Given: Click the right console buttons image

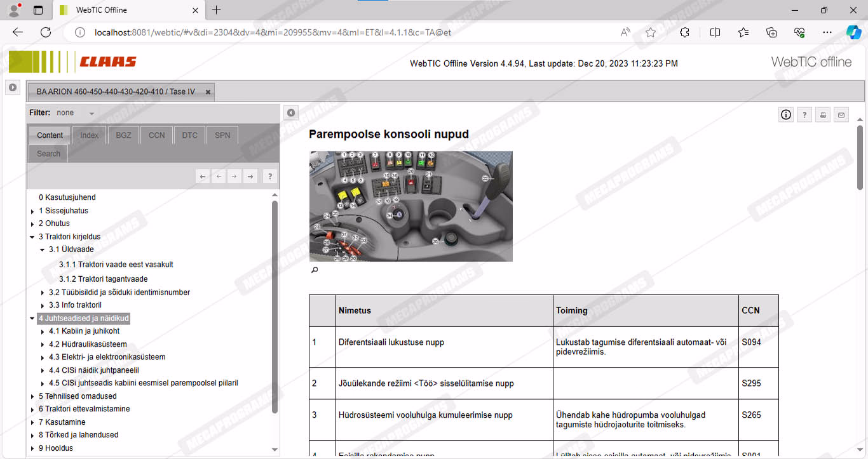Looking at the screenshot, I should (410, 206).
